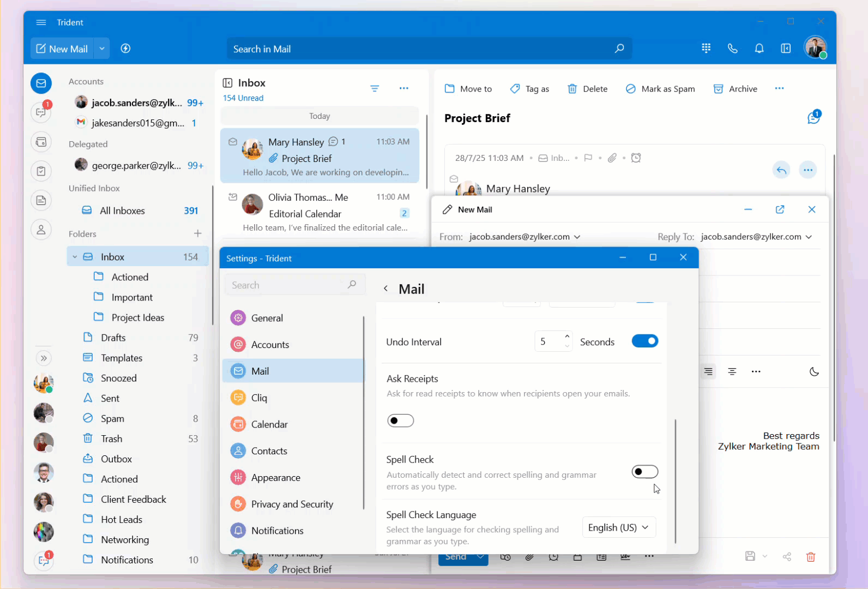The height and width of the screenshot is (589, 868).
Task: Select the All Inboxes unified inbox
Action: coord(138,211)
